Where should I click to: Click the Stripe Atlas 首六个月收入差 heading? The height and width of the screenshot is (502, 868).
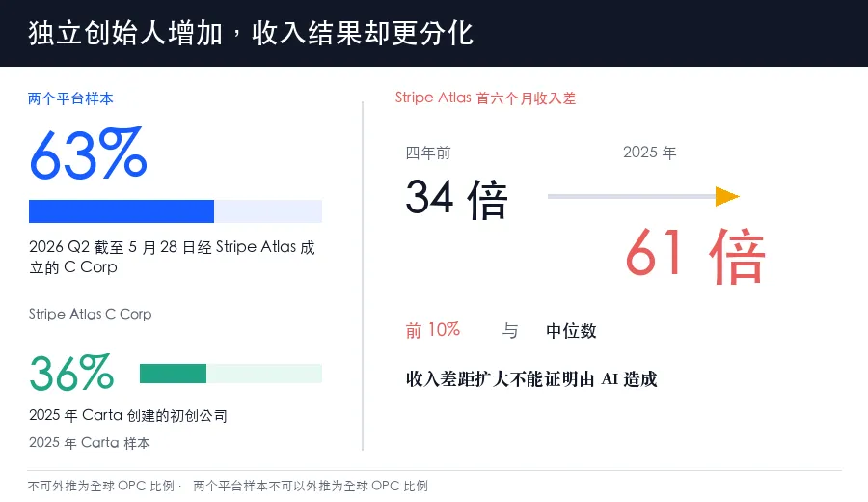click(485, 98)
